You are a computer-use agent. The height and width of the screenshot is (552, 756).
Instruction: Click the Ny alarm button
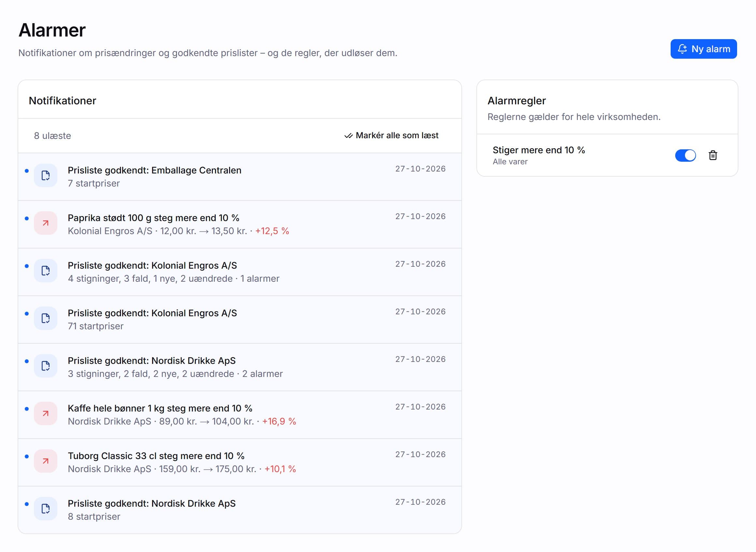[703, 49]
